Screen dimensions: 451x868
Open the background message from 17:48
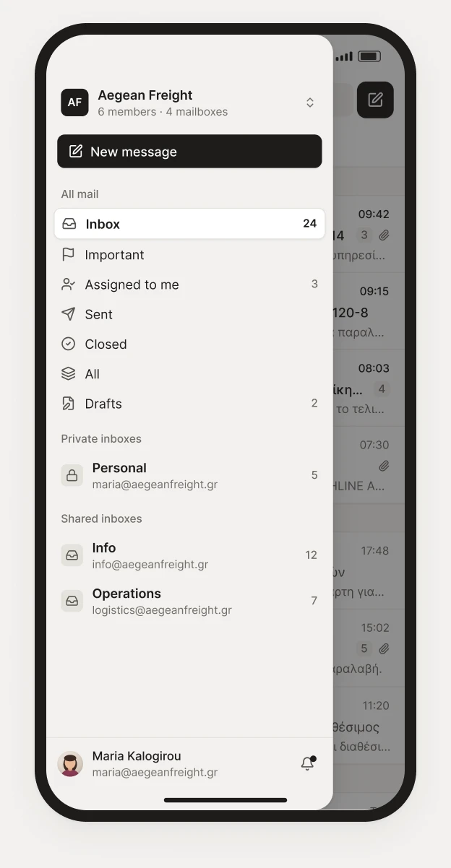369,571
